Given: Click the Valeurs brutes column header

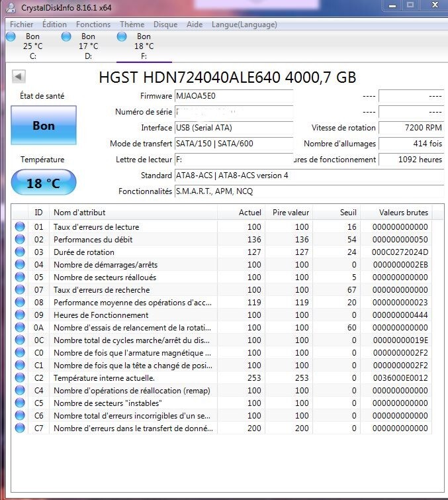Looking at the screenshot, I should point(396,213).
